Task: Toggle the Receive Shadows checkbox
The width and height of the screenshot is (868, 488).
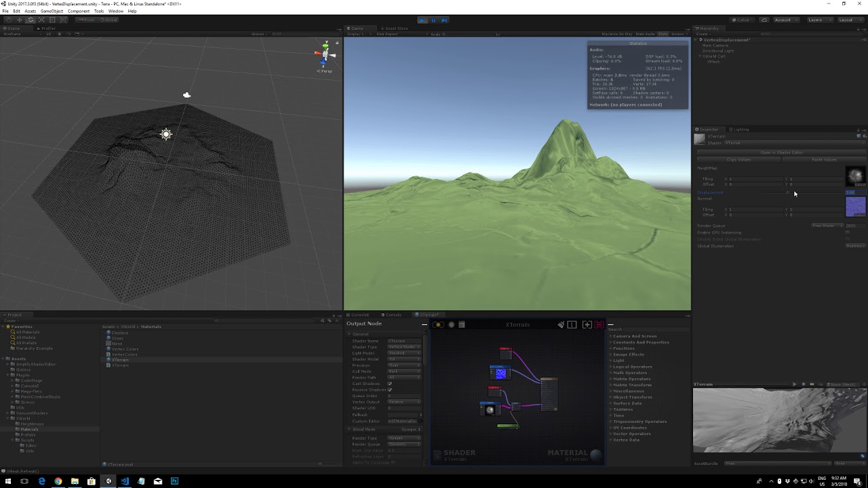Action: [x=390, y=390]
